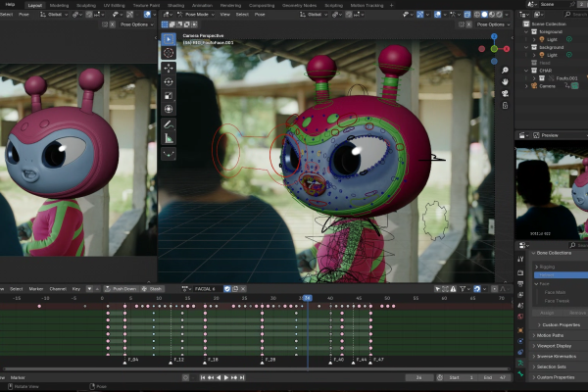Activate the Transform tool
The image size is (588, 392).
(x=169, y=109)
